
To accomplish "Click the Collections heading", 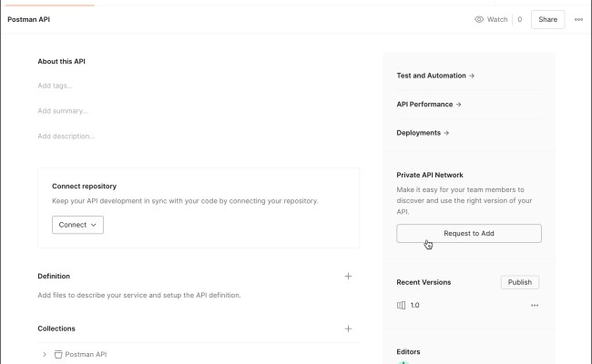I will pos(56,329).
